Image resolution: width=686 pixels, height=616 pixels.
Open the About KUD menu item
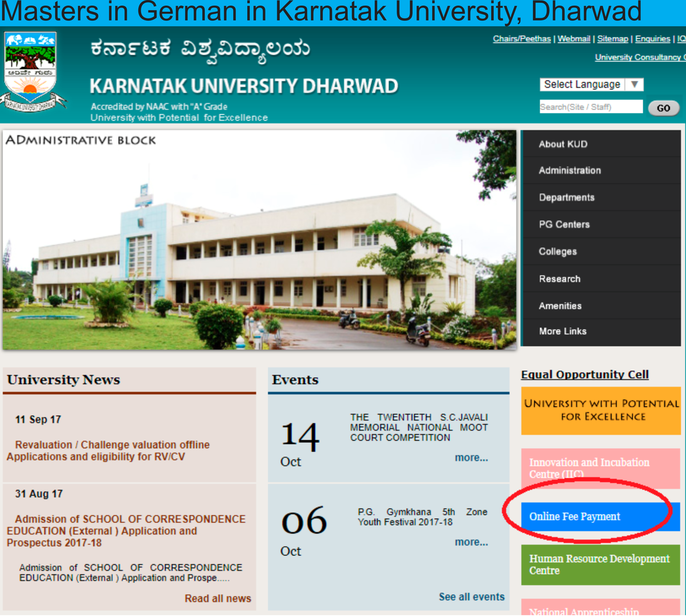563,144
